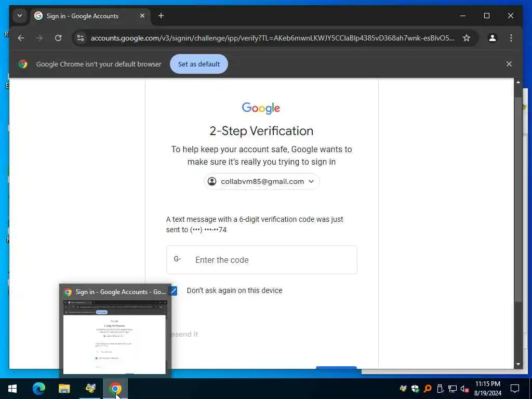Reload the page with the refresh icon
532x399 pixels.
tap(58, 38)
